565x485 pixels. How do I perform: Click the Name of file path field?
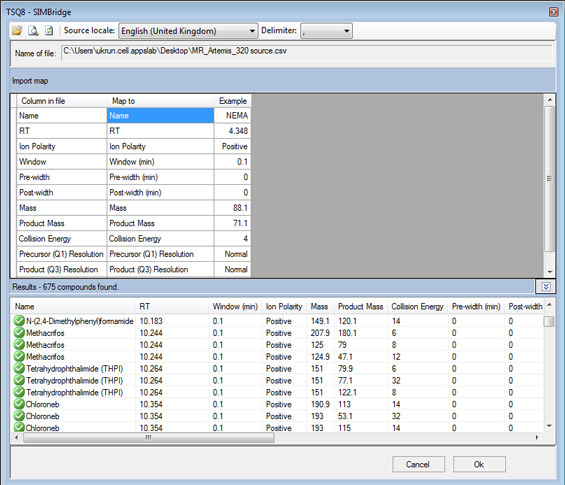pyautogui.click(x=307, y=53)
